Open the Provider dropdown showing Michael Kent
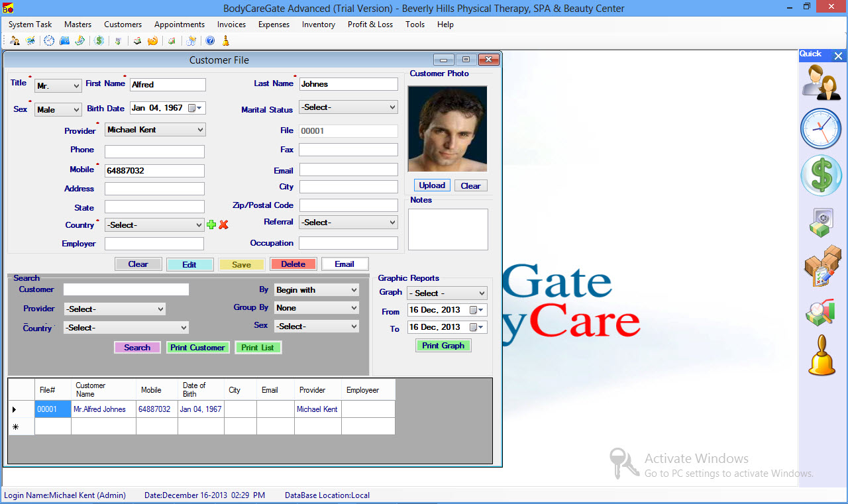Viewport: 848px width, 504px height. (200, 130)
